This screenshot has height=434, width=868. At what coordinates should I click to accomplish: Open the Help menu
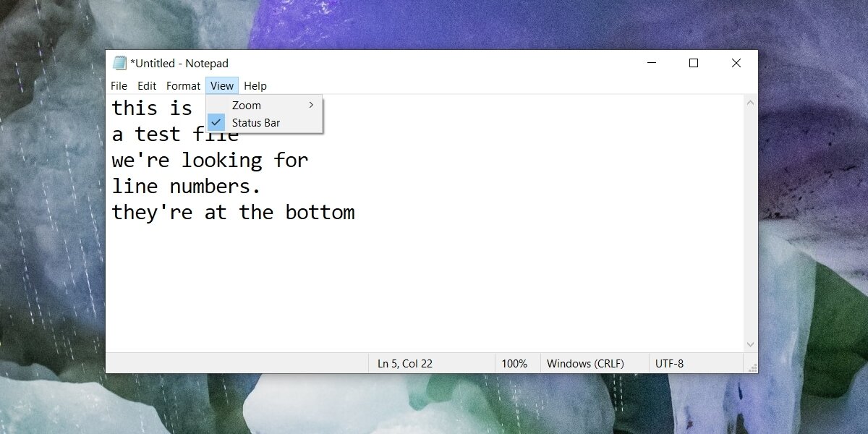[255, 85]
